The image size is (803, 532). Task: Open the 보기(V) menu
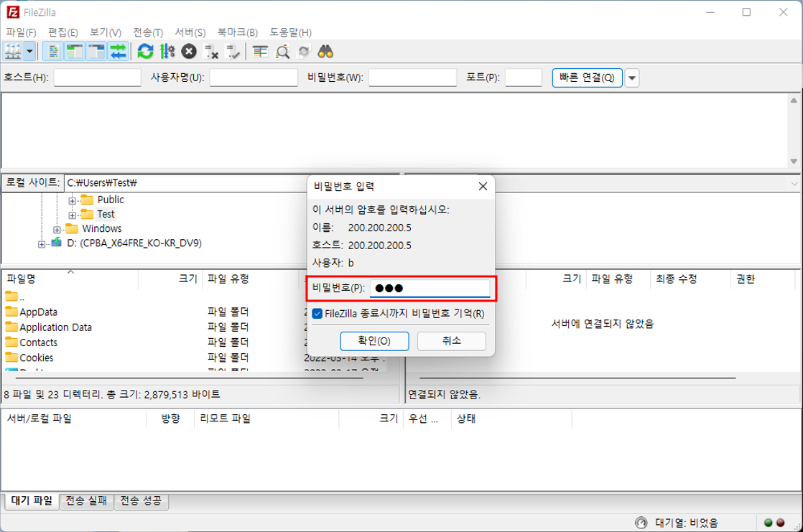106,32
